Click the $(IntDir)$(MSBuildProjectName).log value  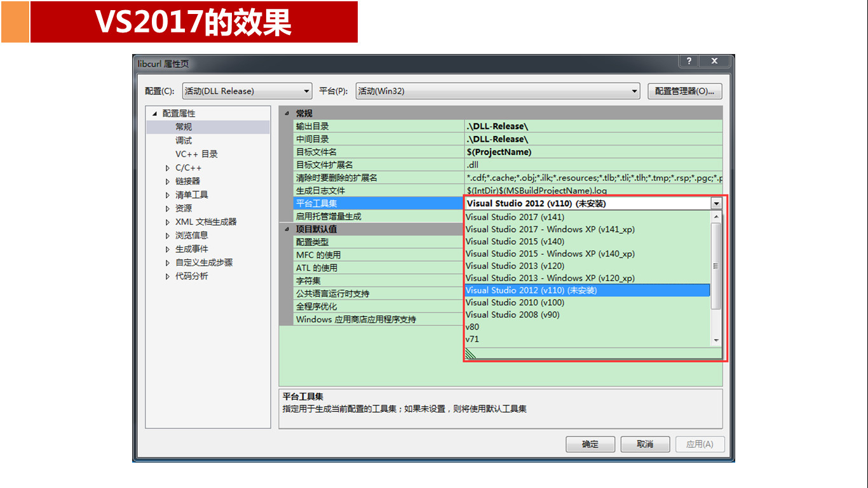[x=537, y=191]
